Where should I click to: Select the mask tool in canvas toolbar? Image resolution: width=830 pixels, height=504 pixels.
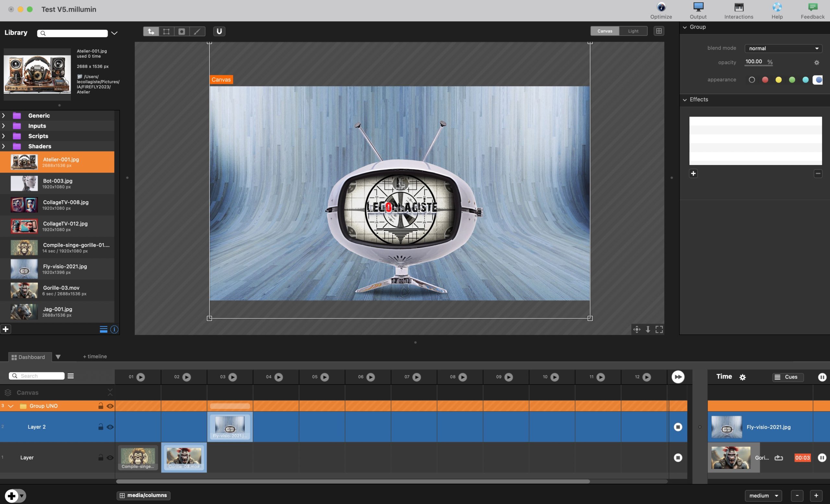click(x=182, y=31)
